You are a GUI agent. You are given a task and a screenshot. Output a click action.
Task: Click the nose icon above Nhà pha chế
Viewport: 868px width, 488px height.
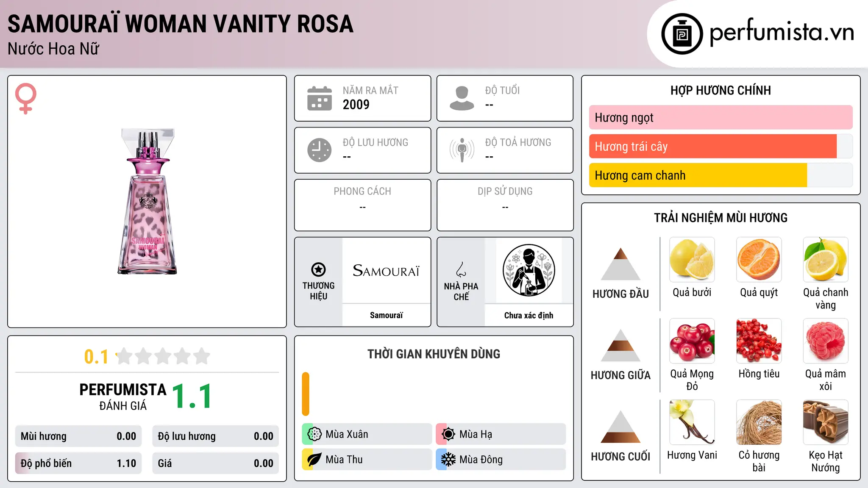tap(461, 269)
